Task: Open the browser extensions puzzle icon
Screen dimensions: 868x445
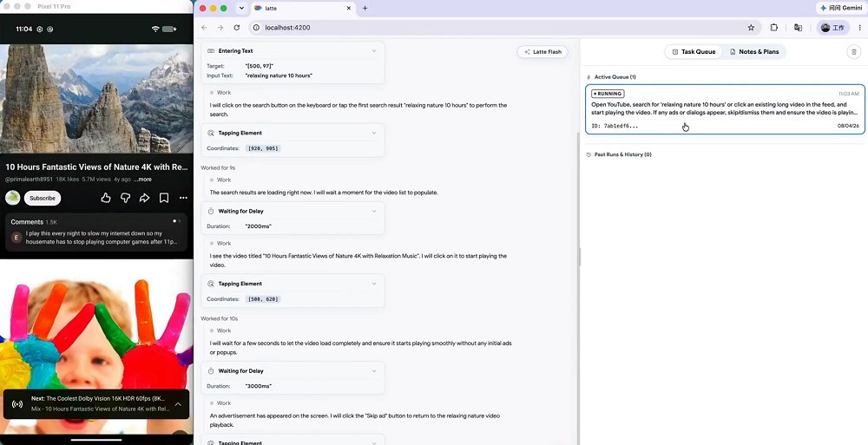Action: tap(774, 28)
